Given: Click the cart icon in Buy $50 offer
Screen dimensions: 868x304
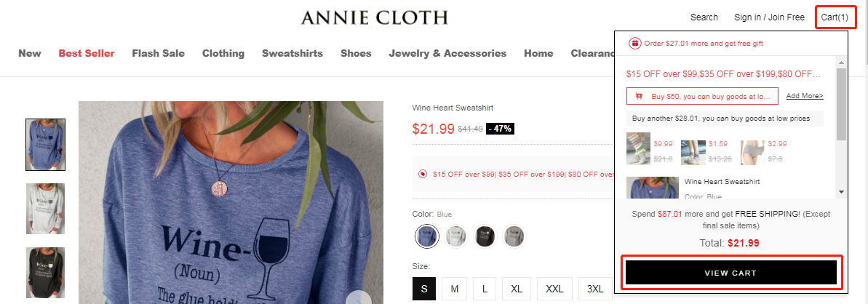Looking at the screenshot, I should tap(639, 96).
